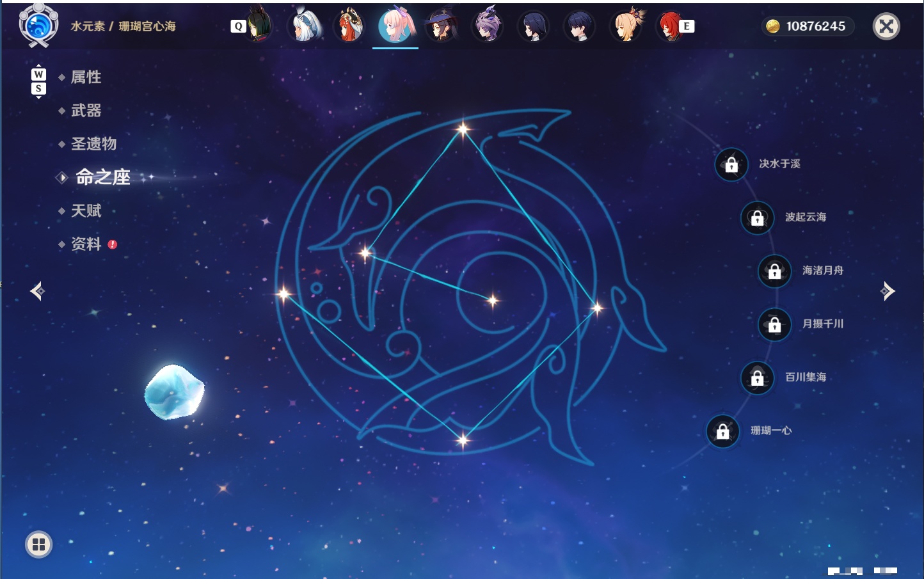Select the red-haired Diluc avatar
This screenshot has height=579, width=924.
(669, 26)
